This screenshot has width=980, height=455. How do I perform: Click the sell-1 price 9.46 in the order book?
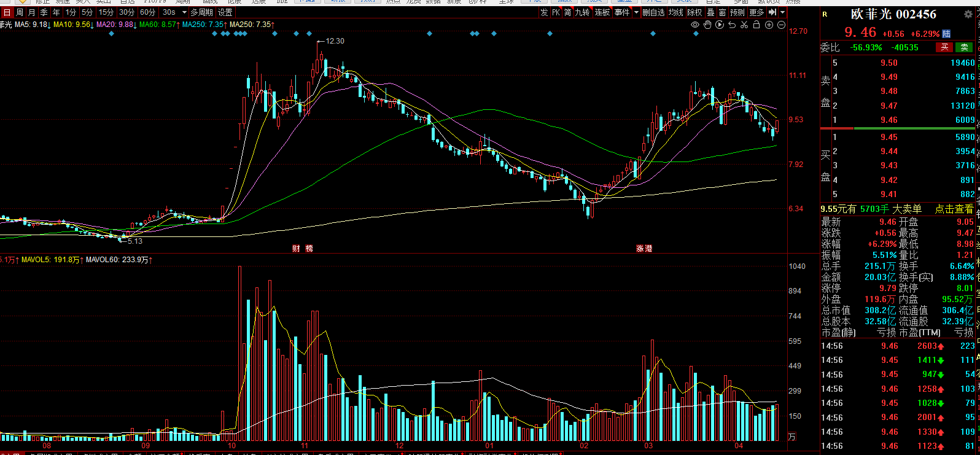(x=889, y=120)
